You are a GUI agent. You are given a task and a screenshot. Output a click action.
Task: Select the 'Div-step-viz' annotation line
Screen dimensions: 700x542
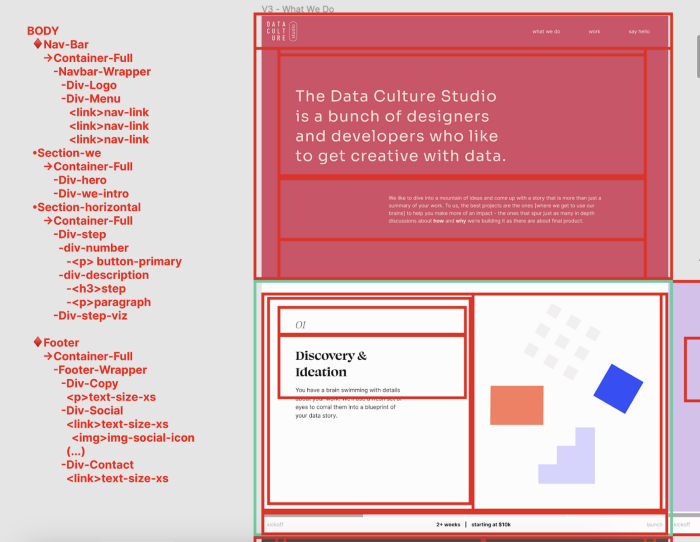90,316
